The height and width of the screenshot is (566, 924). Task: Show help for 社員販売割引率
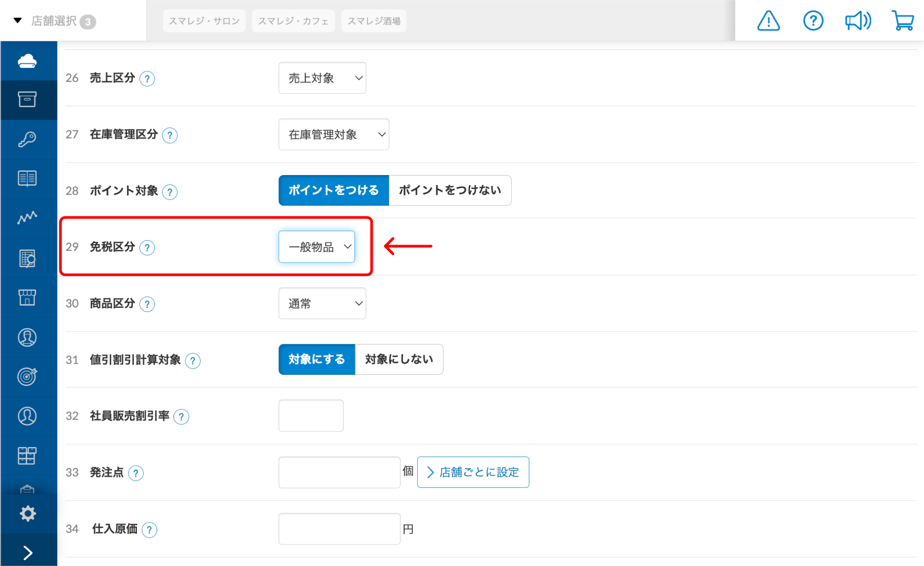(x=181, y=417)
